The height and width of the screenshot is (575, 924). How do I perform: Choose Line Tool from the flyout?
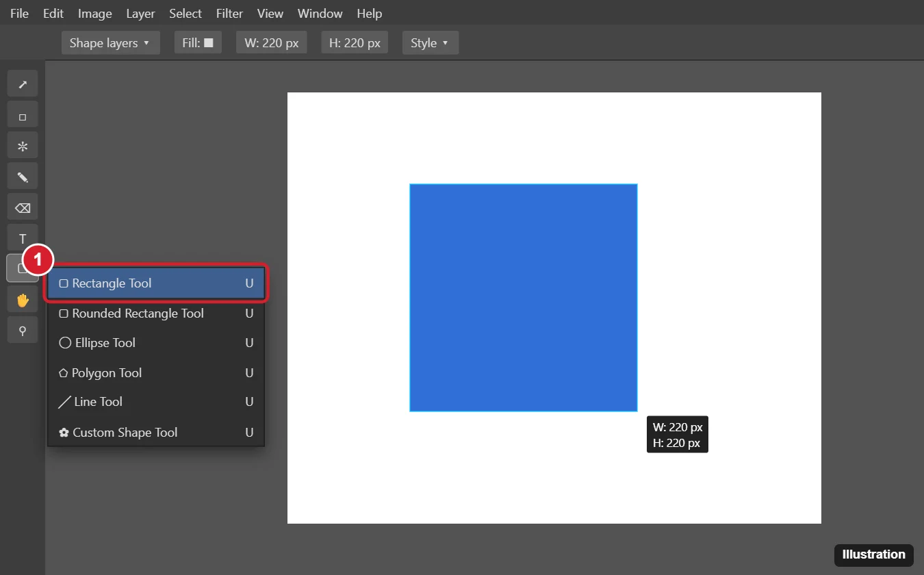point(156,402)
